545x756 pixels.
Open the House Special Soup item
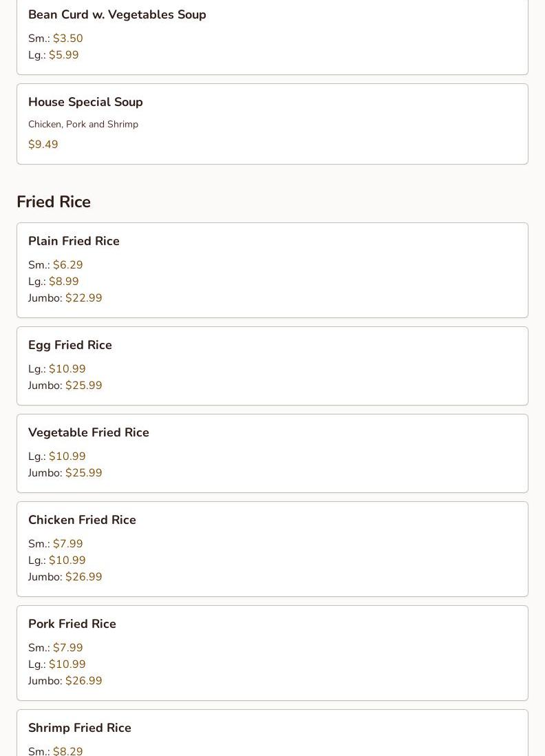(85, 102)
